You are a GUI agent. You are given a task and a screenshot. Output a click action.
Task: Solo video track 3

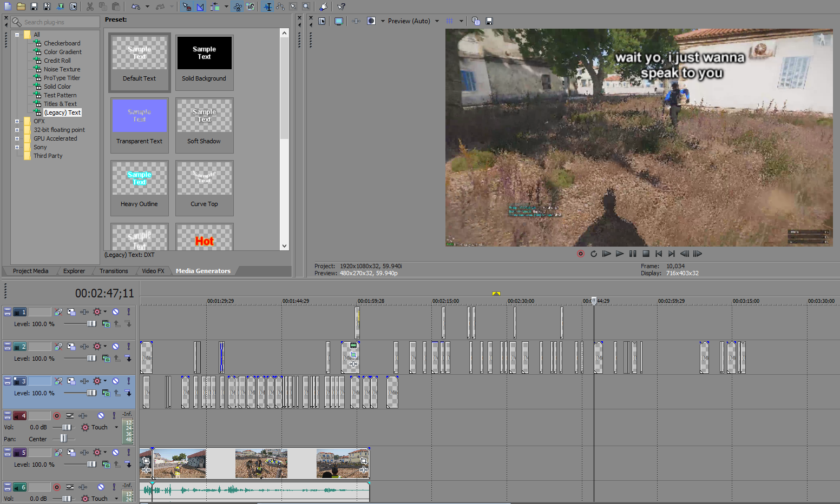point(128,381)
